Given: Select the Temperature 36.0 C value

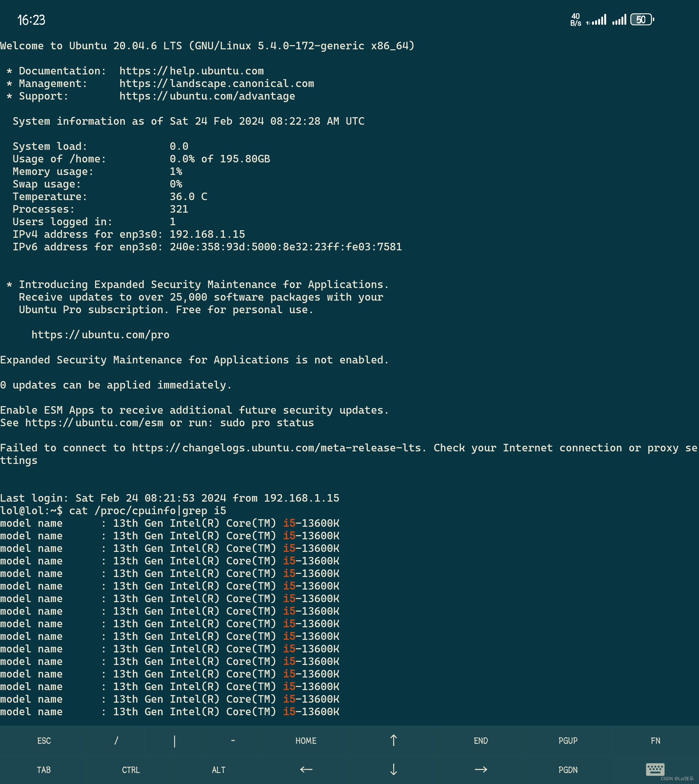Looking at the screenshot, I should [188, 197].
